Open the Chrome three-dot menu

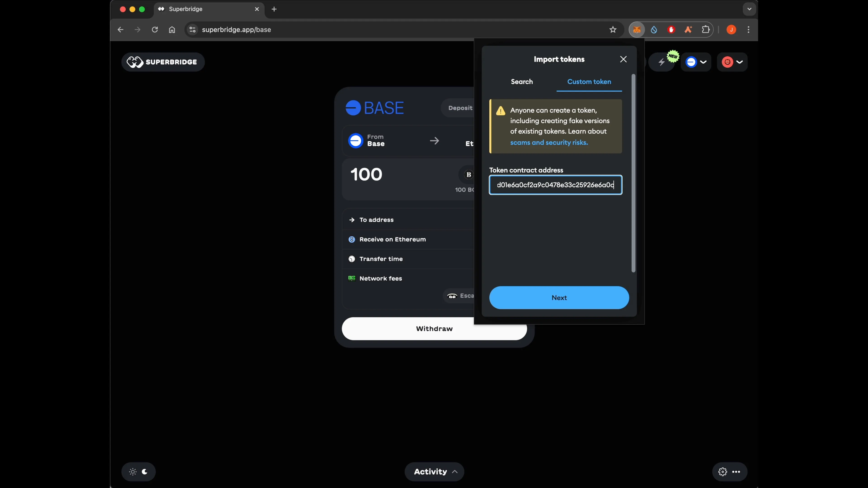point(748,30)
